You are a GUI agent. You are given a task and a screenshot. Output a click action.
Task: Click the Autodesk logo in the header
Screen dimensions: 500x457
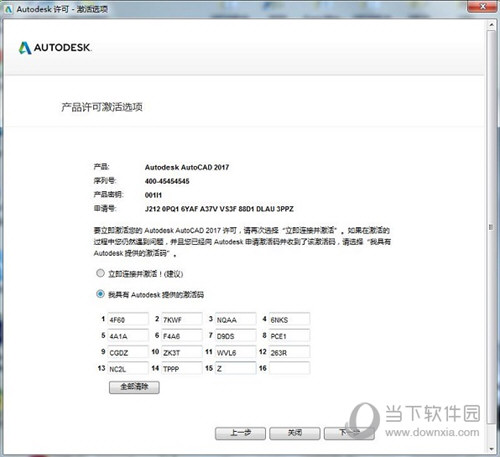click(55, 48)
